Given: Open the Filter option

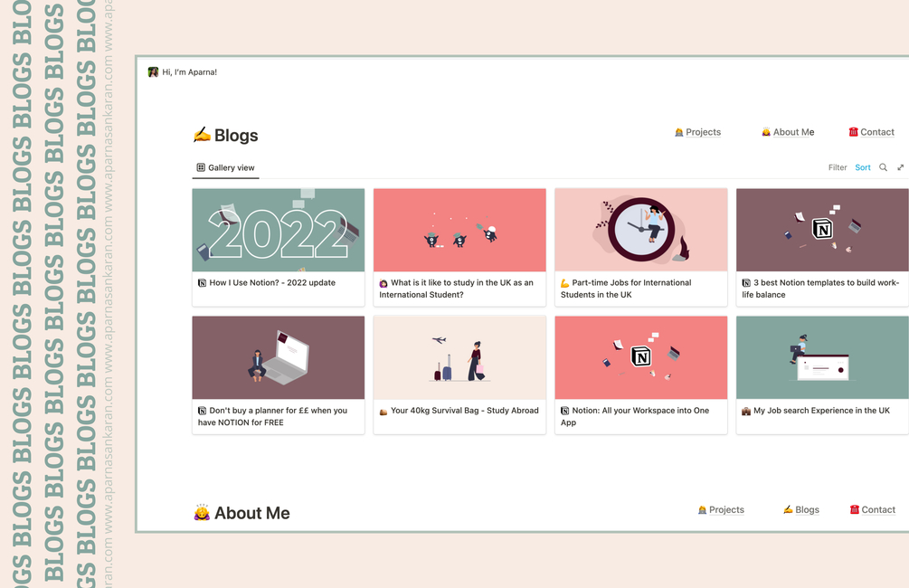Looking at the screenshot, I should pos(838,167).
